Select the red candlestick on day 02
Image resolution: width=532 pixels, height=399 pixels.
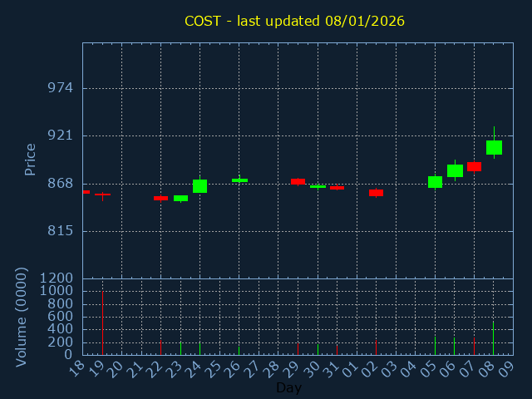(x=376, y=192)
